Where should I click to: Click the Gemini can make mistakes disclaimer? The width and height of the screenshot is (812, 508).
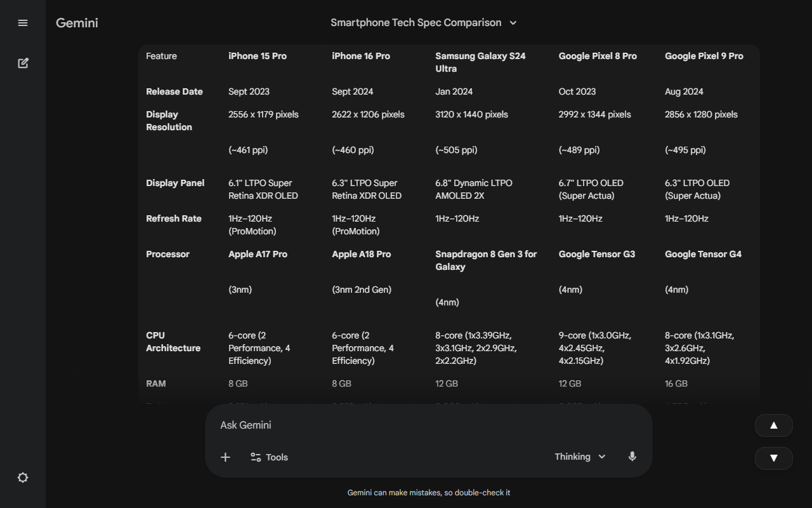pos(429,493)
